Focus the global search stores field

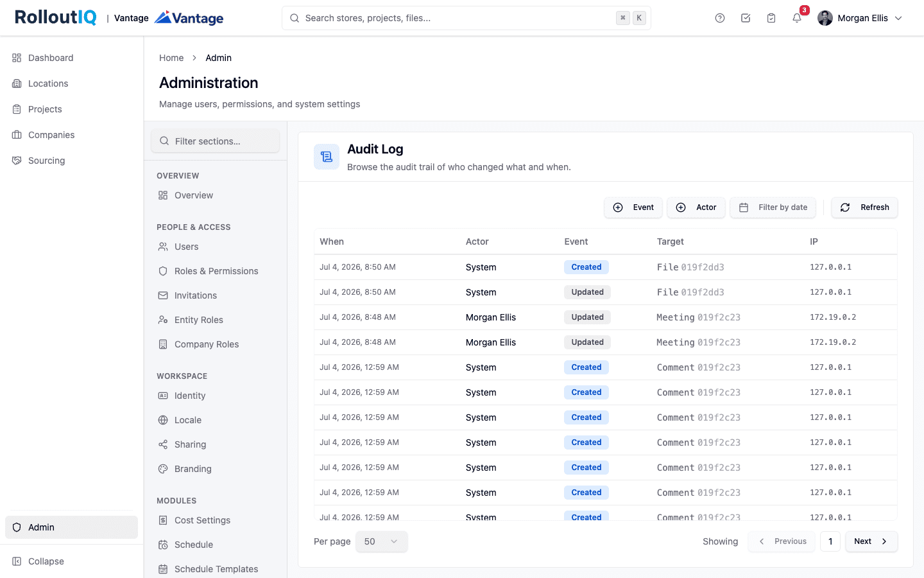click(466, 18)
